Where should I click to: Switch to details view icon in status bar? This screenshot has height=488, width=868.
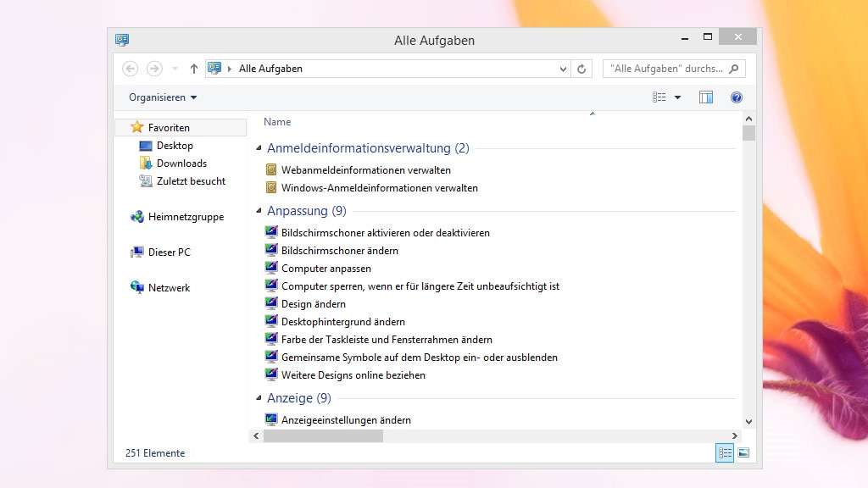click(725, 453)
